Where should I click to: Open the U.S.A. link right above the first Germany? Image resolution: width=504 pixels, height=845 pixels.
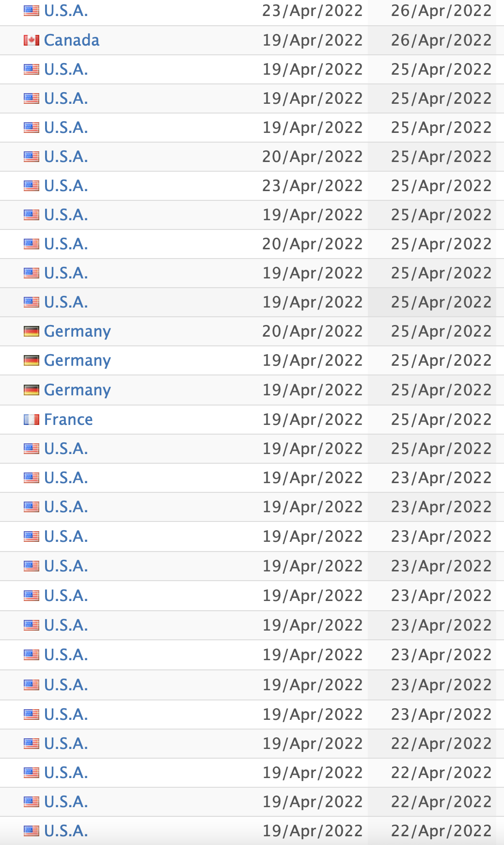point(66,302)
